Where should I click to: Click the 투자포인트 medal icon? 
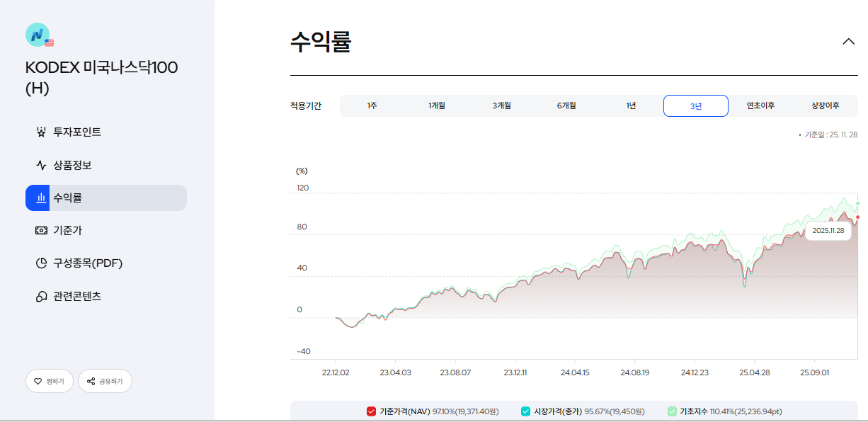pyautogui.click(x=41, y=132)
